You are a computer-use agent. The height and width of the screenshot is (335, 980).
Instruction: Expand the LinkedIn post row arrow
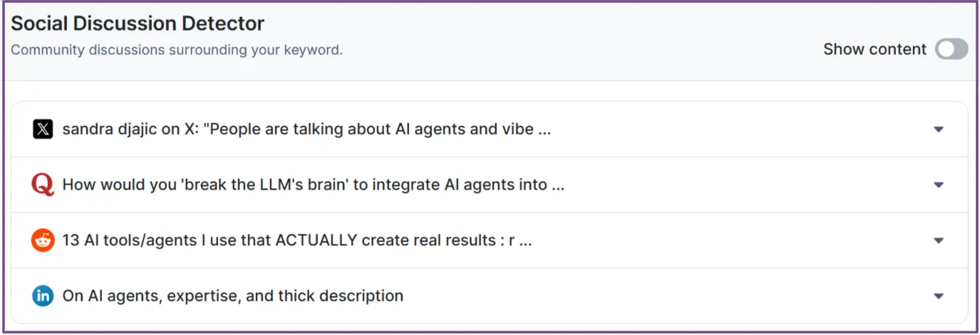pos(939,297)
